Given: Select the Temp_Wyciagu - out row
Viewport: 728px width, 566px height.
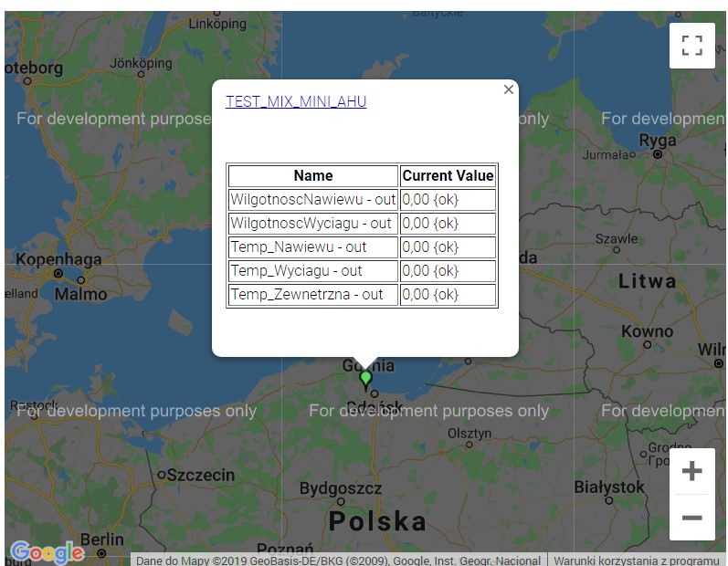Looking at the screenshot, I should (313, 271).
